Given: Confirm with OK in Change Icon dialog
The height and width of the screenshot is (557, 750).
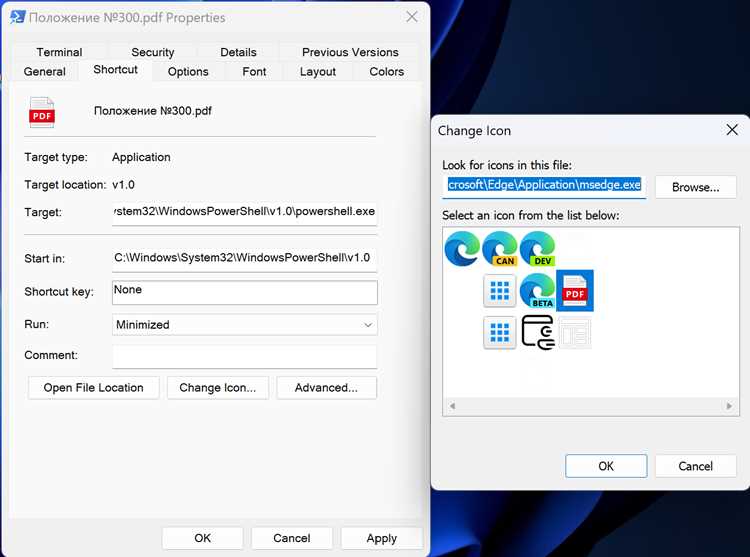Looking at the screenshot, I should coord(606,466).
